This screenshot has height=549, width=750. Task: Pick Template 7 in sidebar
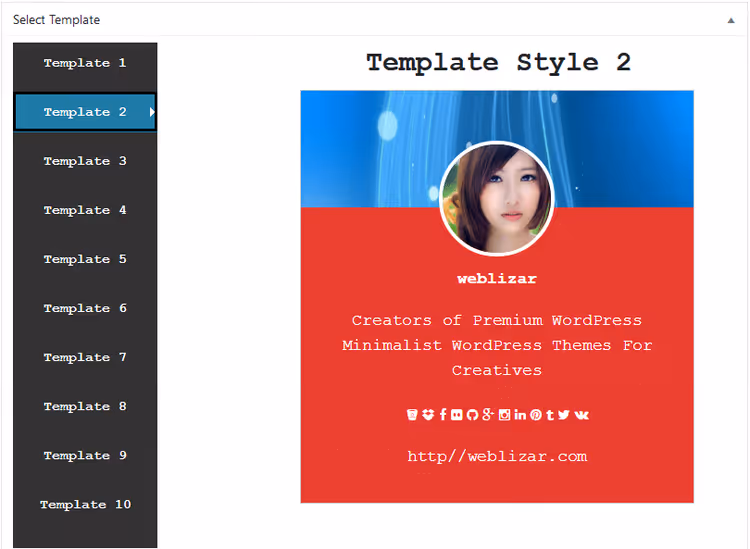coord(85,357)
